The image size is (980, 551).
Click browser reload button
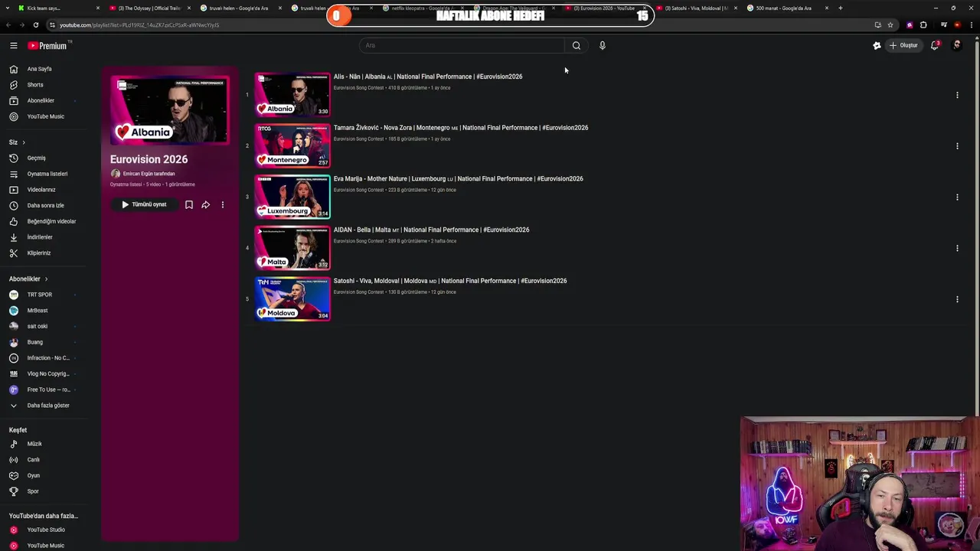click(35, 24)
